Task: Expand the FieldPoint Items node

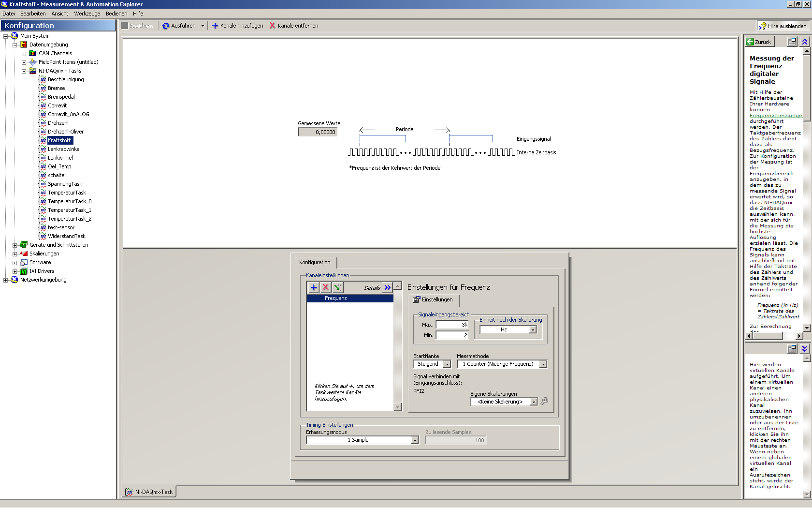Action: (24, 62)
